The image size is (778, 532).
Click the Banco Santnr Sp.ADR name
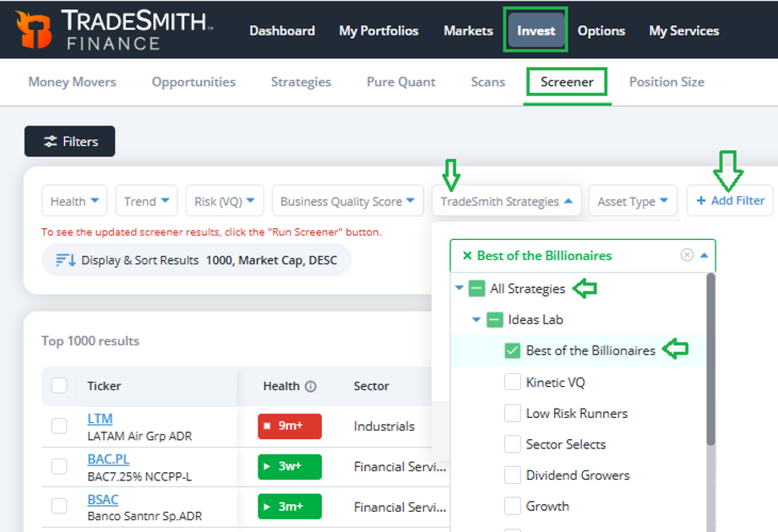144,516
